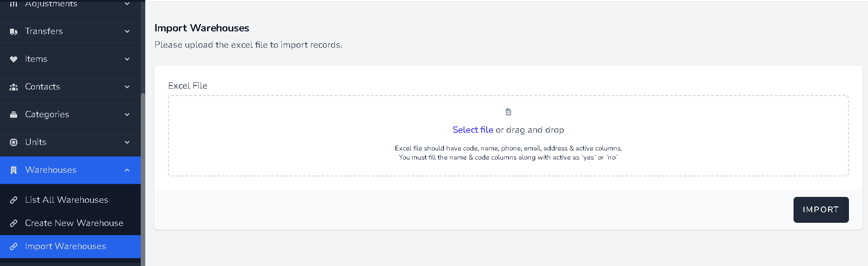Screen dimensions: 868x266
Task: Expand the Items menu chevron
Action: [x=127, y=59]
